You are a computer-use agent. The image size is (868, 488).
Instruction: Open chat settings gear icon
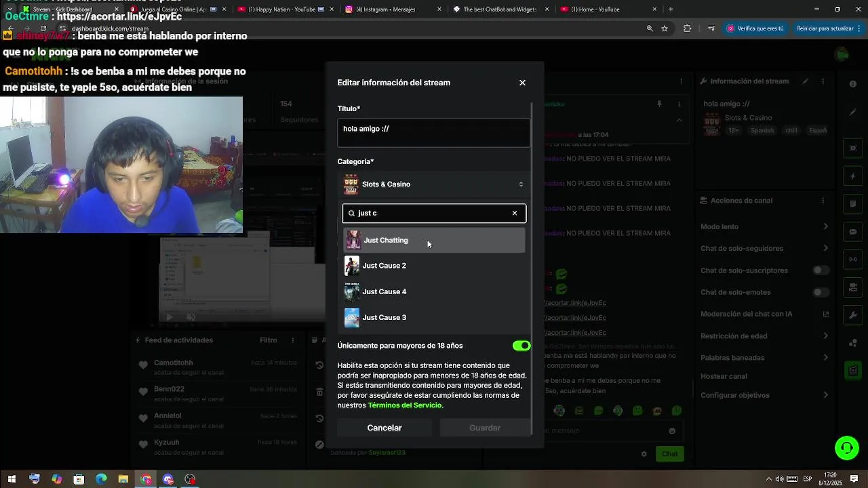[x=644, y=454]
